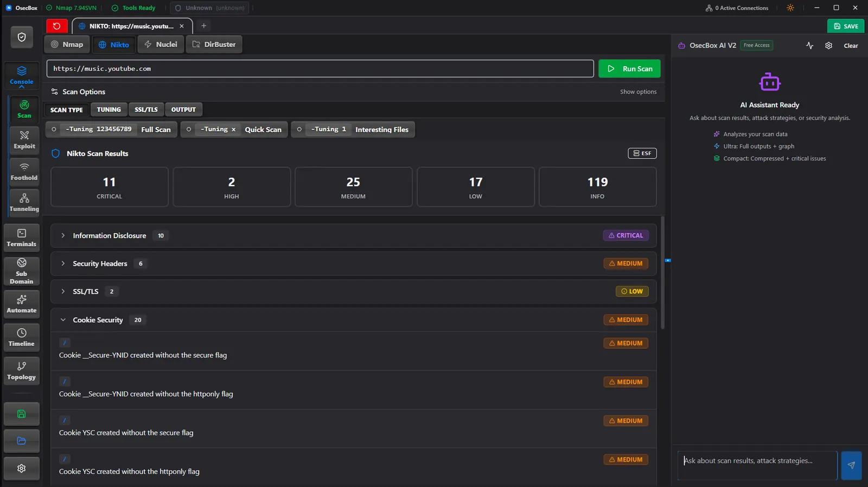Image resolution: width=868 pixels, height=487 pixels.
Task: Open the Tunneling sidebar panel
Action: pos(24,203)
